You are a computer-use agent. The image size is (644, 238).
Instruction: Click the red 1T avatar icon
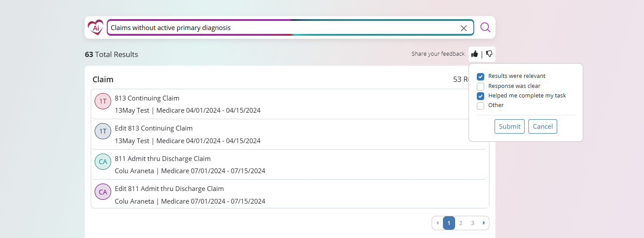pos(103,101)
